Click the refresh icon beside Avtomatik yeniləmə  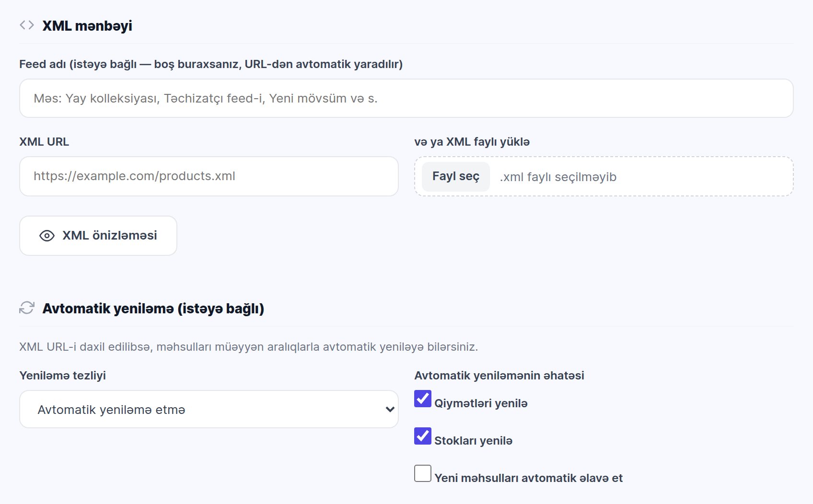[x=27, y=308]
